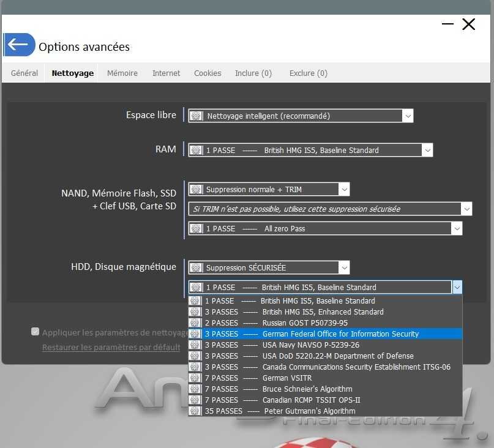Image resolution: width=494 pixels, height=448 pixels.
Task: Go back using the blue arrow button
Action: [20, 45]
